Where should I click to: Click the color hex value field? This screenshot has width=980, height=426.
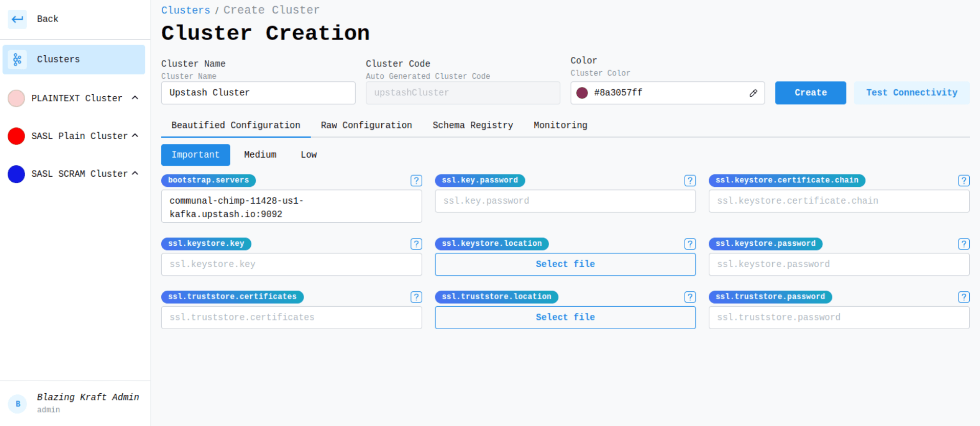tap(667, 93)
